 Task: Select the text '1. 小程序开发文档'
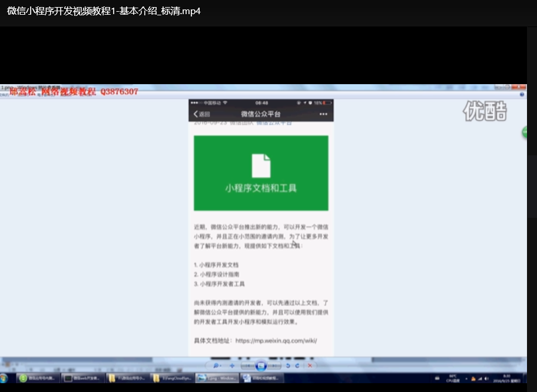[x=216, y=265]
